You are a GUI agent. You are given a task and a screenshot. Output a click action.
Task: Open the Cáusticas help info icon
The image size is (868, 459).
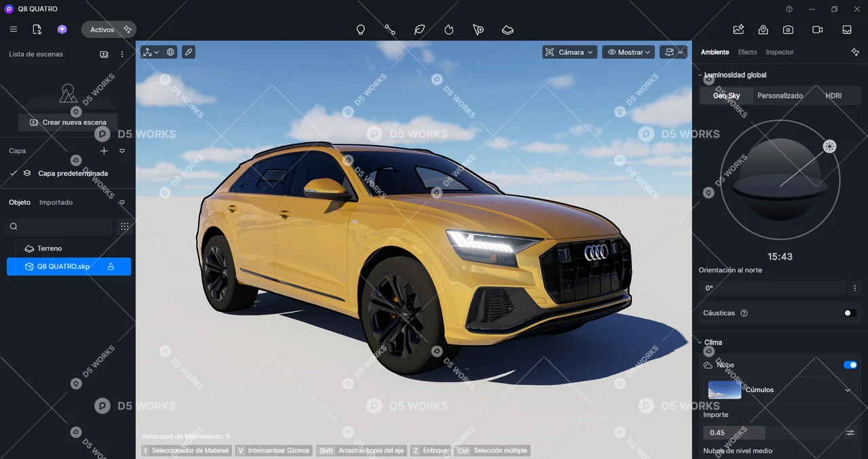tap(744, 313)
